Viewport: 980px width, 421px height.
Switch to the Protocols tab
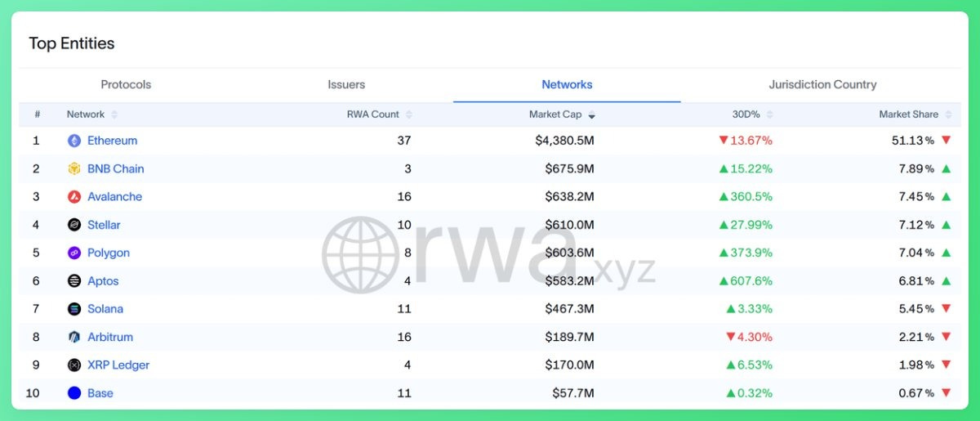126,84
